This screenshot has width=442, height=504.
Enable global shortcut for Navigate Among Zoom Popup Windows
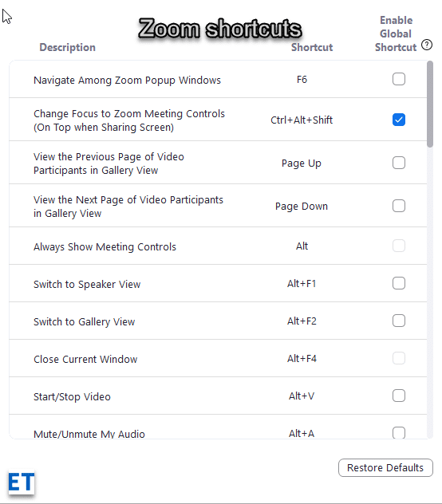(399, 79)
